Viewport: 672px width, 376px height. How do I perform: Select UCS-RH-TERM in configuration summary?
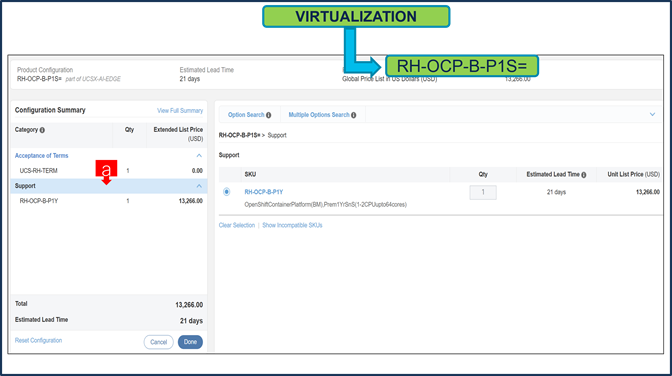tap(39, 171)
